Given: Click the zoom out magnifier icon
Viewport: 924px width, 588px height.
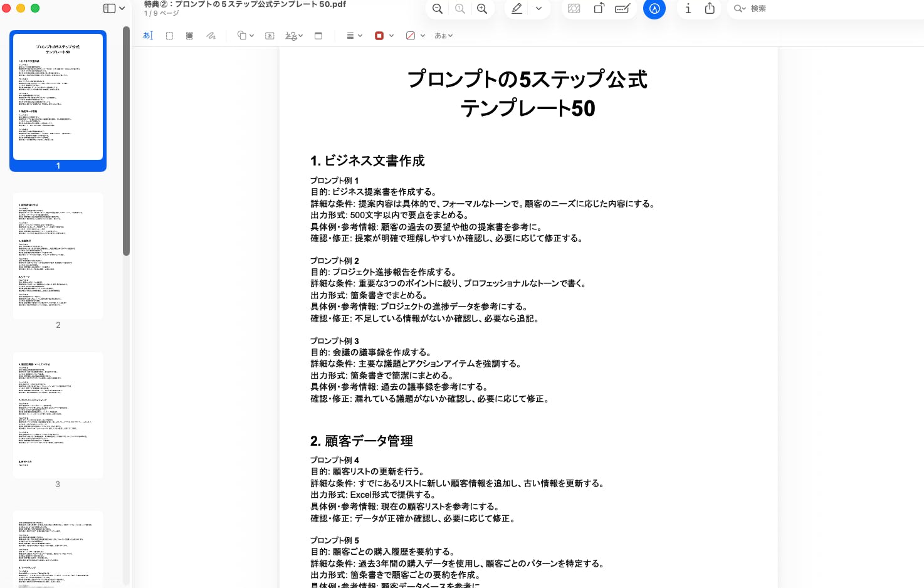Looking at the screenshot, I should [438, 9].
